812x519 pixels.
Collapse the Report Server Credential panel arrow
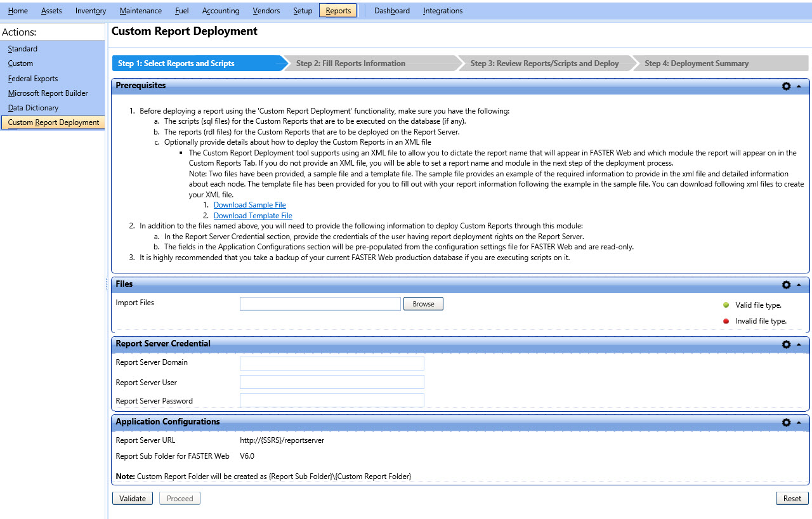tap(799, 345)
